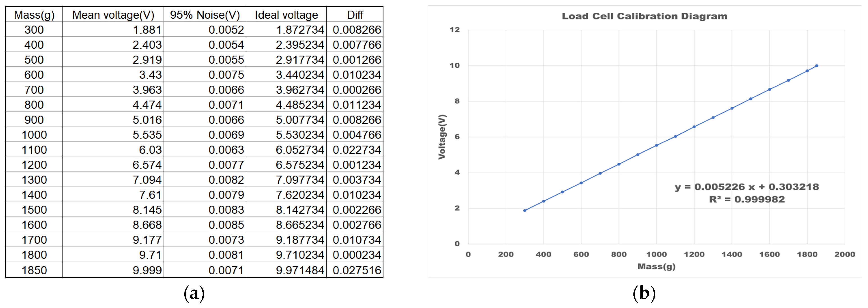This screenshot has width=868, height=308.
Task: Click the Load Cell Calibration Diagram title
Action: pyautogui.click(x=644, y=16)
